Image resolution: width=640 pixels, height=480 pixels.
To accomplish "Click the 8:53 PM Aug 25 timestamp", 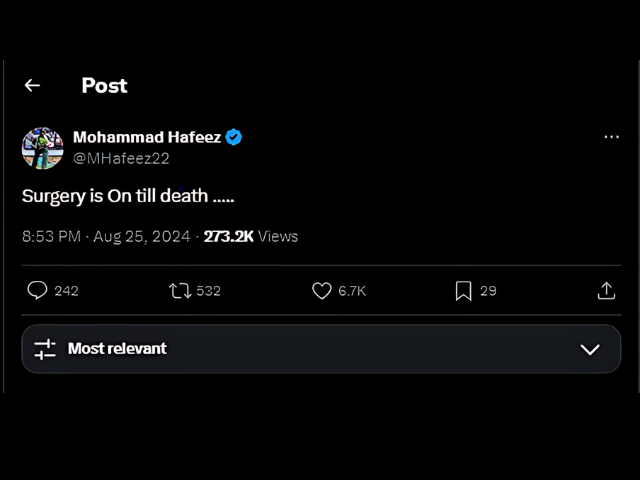I will click(x=106, y=236).
